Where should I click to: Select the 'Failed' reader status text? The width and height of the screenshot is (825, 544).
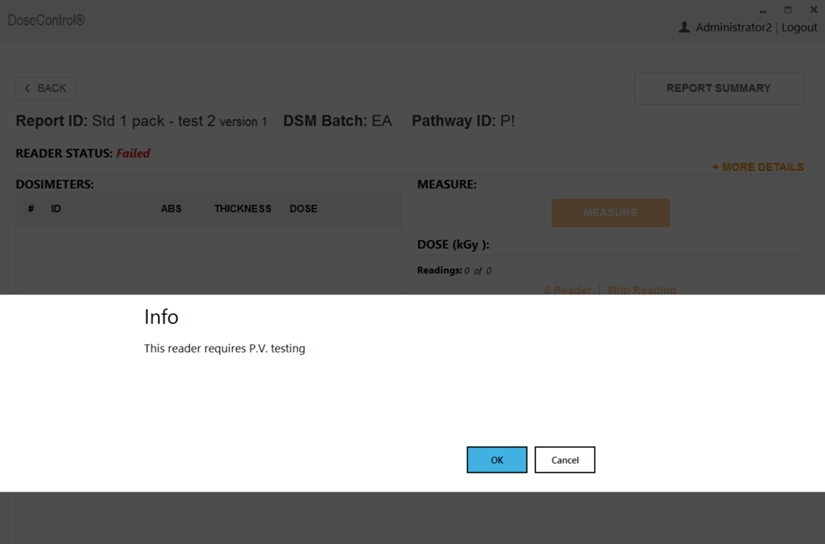[133, 153]
